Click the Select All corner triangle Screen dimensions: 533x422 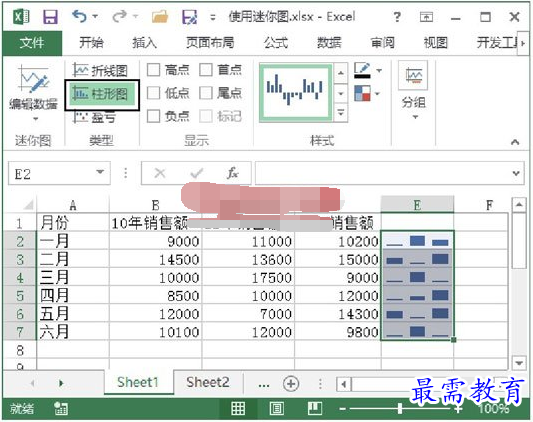28,204
